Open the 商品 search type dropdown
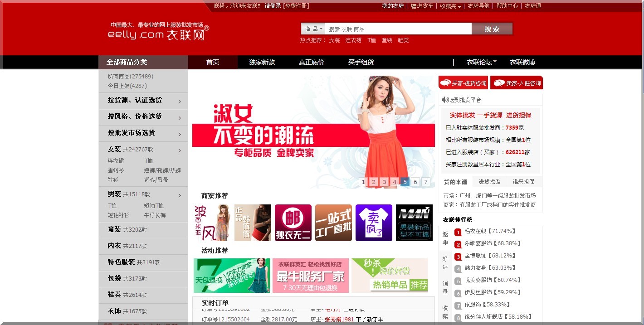The image size is (644, 325). click(x=313, y=29)
